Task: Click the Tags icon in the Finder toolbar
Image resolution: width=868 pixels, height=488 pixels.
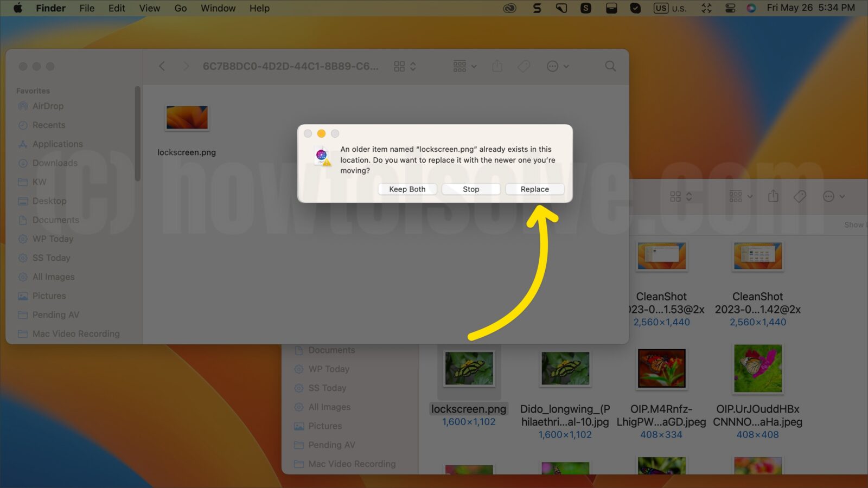Action: (524, 66)
